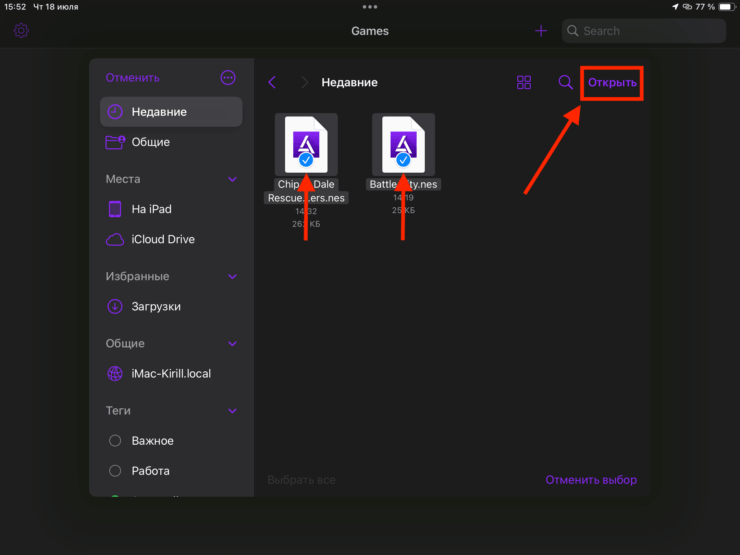The width and height of the screenshot is (740, 555).
Task: Click the Search field at top
Action: click(x=645, y=31)
